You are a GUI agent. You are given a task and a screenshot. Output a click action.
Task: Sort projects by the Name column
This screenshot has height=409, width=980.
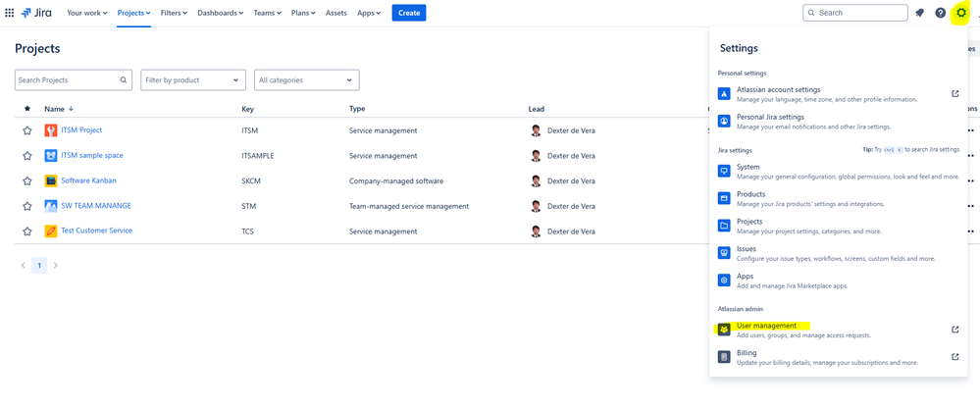pos(59,109)
